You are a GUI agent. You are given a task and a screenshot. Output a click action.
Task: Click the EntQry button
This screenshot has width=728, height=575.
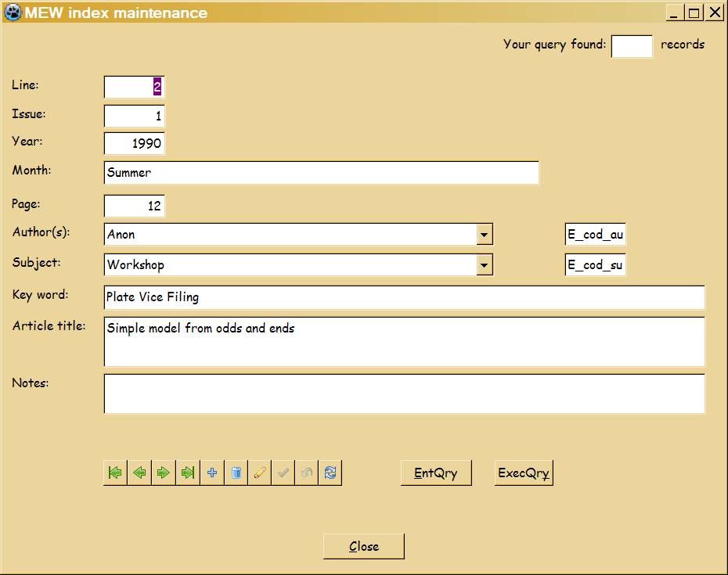coord(436,473)
